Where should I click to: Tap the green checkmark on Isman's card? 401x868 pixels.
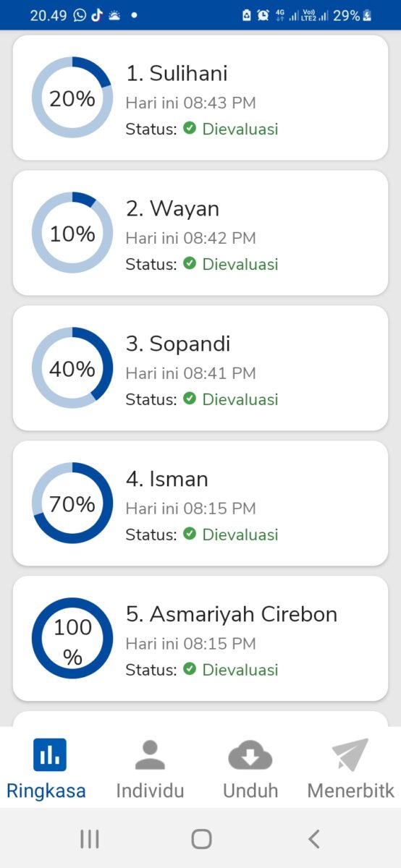coord(190,534)
